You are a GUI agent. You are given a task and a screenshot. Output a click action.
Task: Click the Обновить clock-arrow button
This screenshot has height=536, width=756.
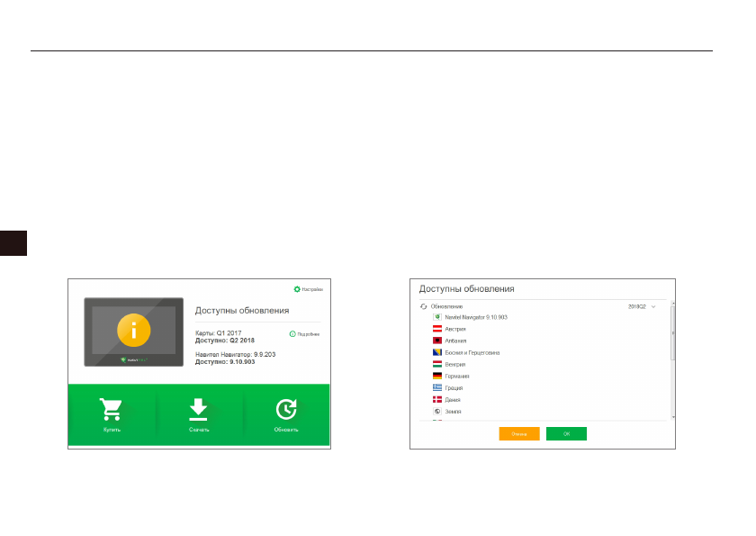tap(286, 414)
